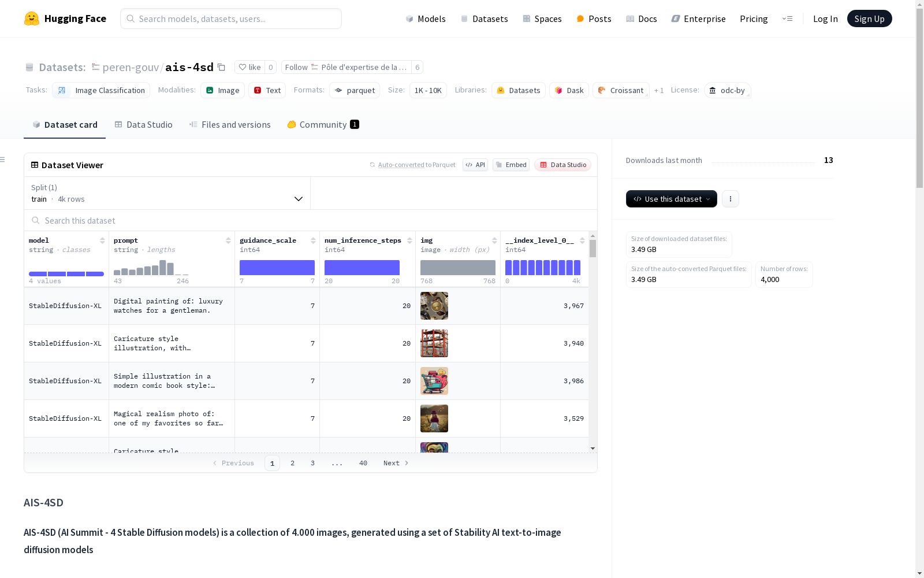Click the dataset table vertical scrollbar thumb
Viewport: 924px width, 578px height.
coord(593,249)
